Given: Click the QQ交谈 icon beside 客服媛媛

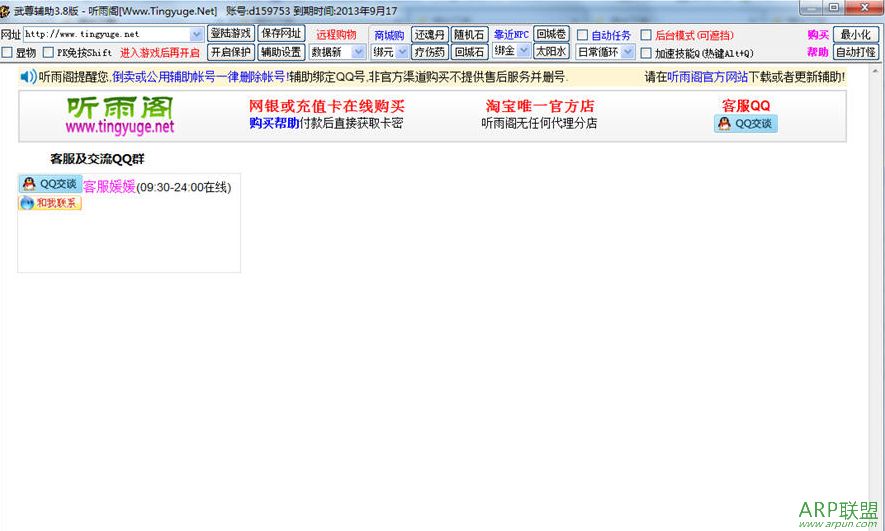Looking at the screenshot, I should 49,184.
